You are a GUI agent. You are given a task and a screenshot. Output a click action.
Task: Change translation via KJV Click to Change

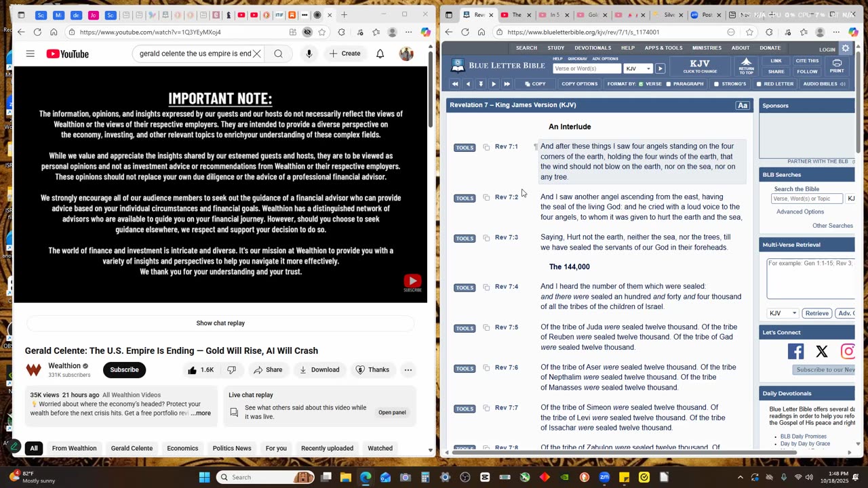coord(700,66)
